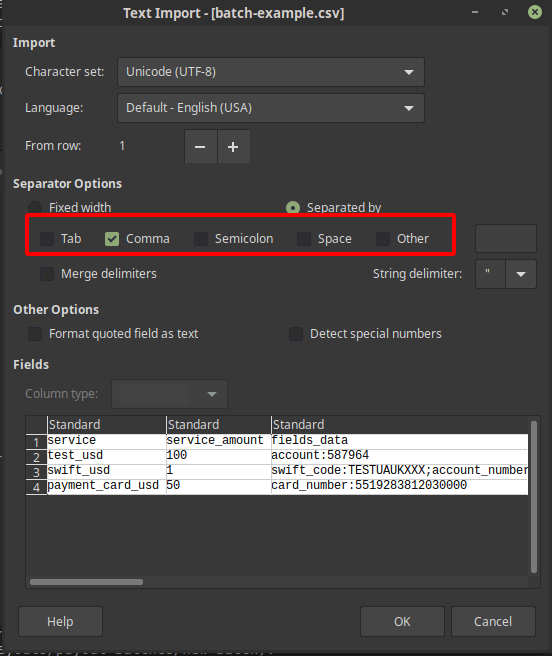This screenshot has width=552, height=656.
Task: Click the horizontal preview scrollbar
Action: pyautogui.click(x=86, y=582)
